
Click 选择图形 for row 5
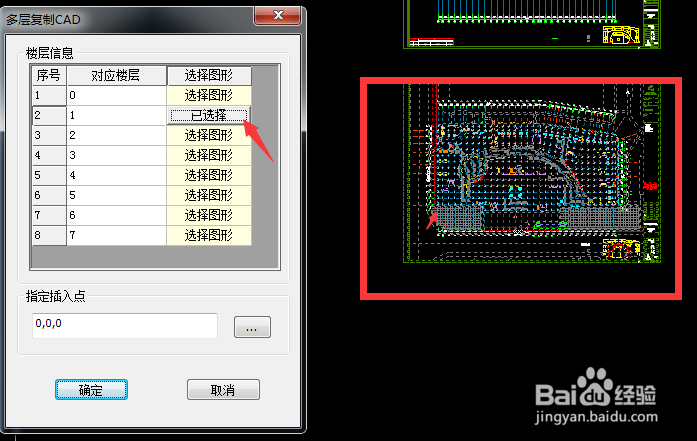tap(209, 175)
